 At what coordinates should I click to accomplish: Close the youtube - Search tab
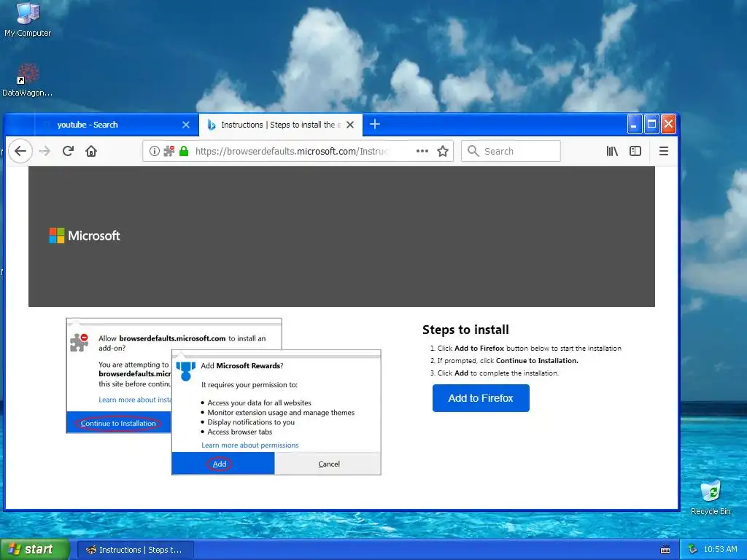click(x=186, y=125)
